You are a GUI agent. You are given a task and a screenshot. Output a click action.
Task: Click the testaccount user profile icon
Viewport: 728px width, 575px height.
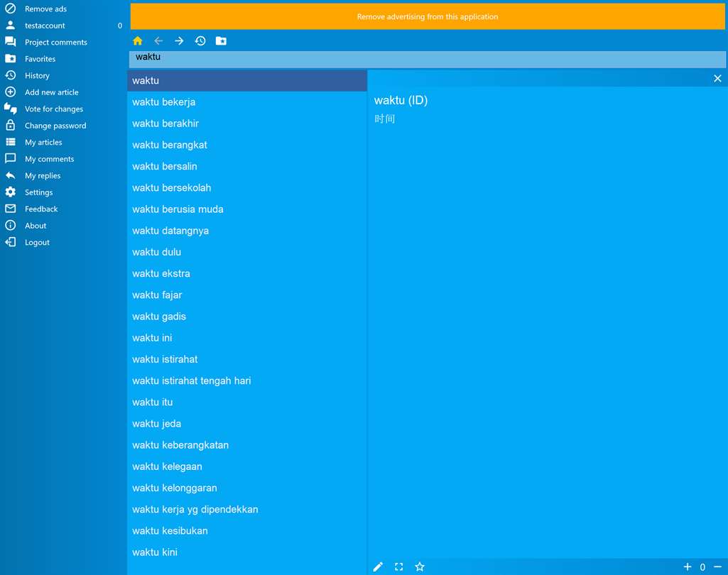[10, 25]
